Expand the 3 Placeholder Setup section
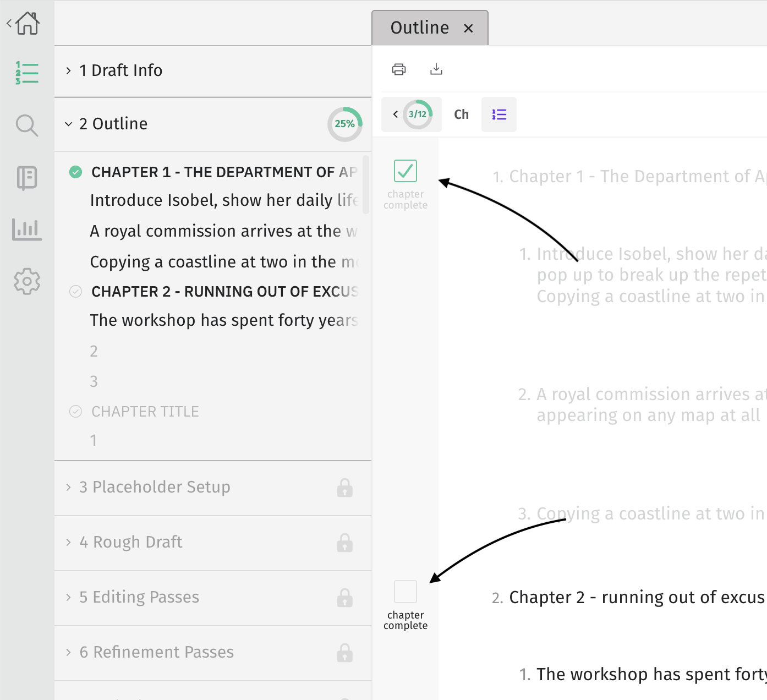Screen dimensions: 767x700 click(x=213, y=488)
